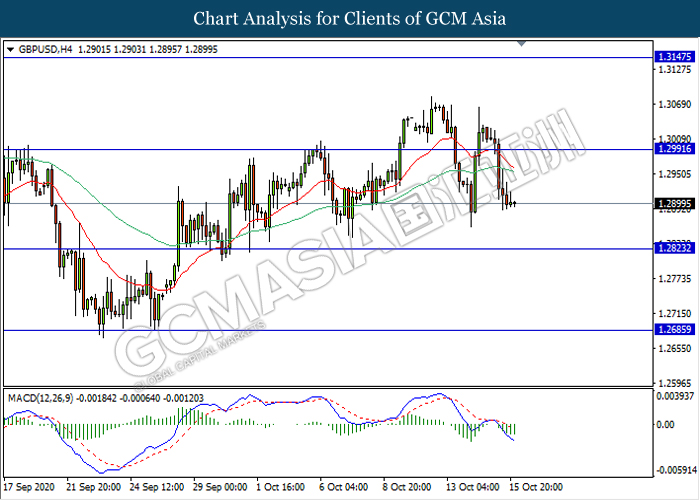Select the 1.29916 price level label
The image size is (700, 500).
pyautogui.click(x=675, y=149)
